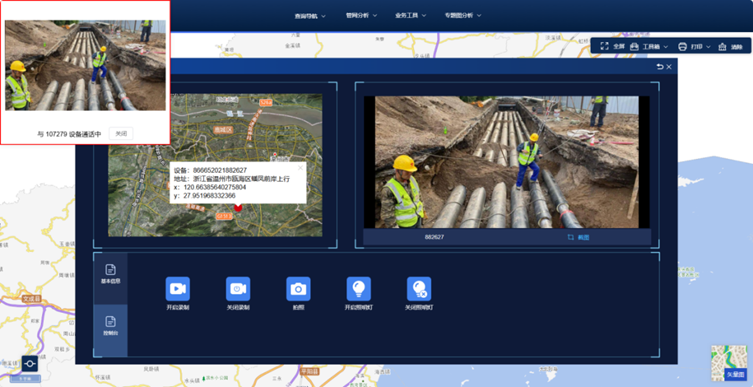Click the 882627 label under the video
Image resolution: width=753 pixels, height=387 pixels.
pyautogui.click(x=434, y=237)
